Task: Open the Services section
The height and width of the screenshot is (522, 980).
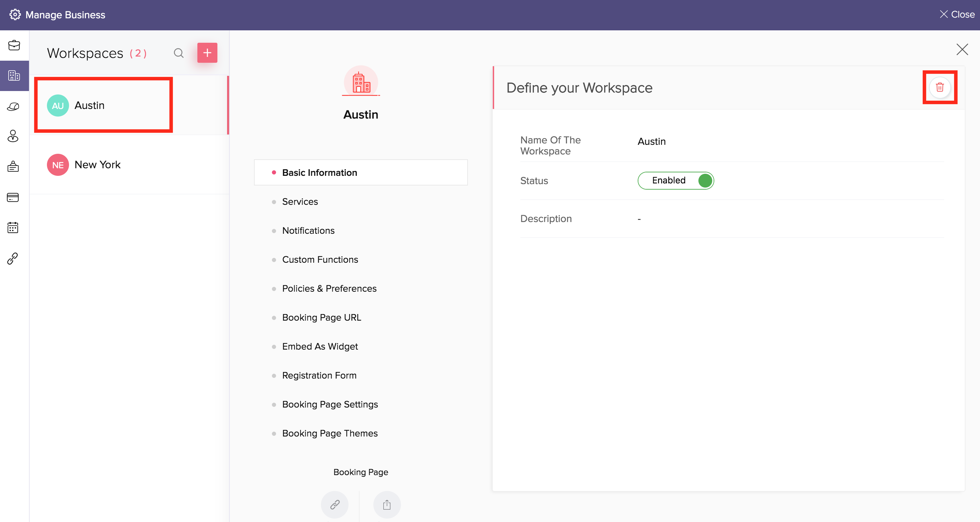Action: pos(300,201)
